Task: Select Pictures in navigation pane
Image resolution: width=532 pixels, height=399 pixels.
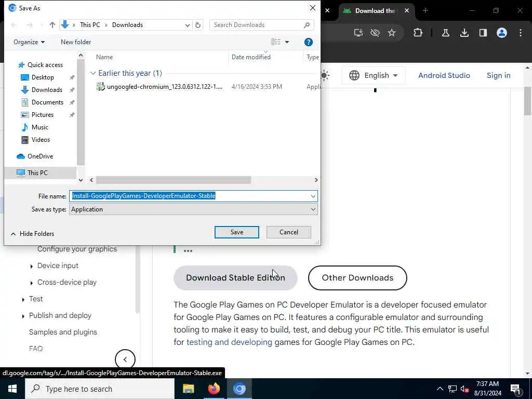Action: 43,115
